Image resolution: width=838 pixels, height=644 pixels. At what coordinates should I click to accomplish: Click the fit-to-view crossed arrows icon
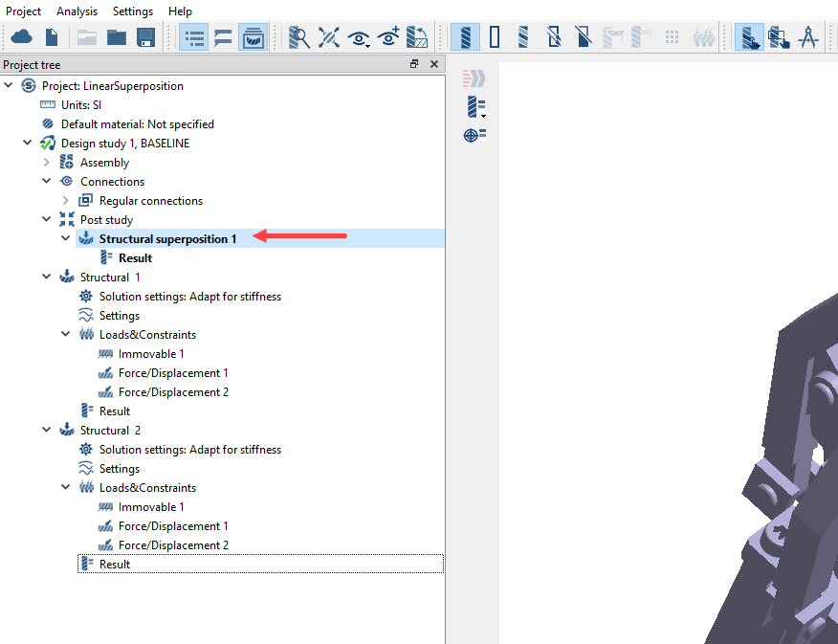329,38
